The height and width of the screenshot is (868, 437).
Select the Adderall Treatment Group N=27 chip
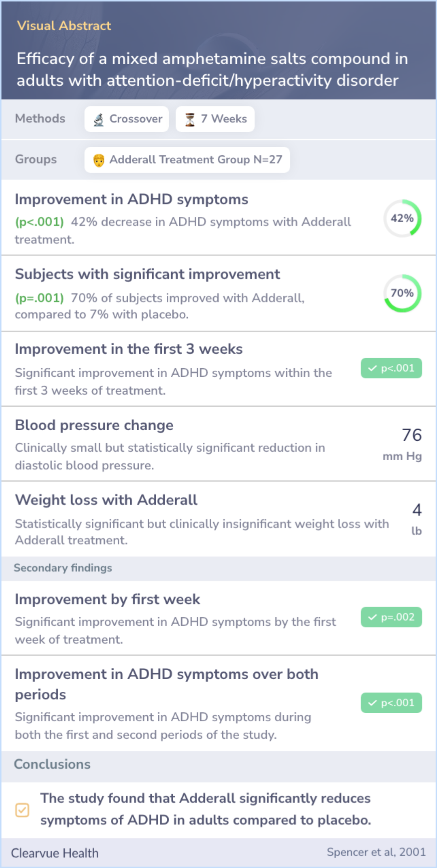pos(187,160)
